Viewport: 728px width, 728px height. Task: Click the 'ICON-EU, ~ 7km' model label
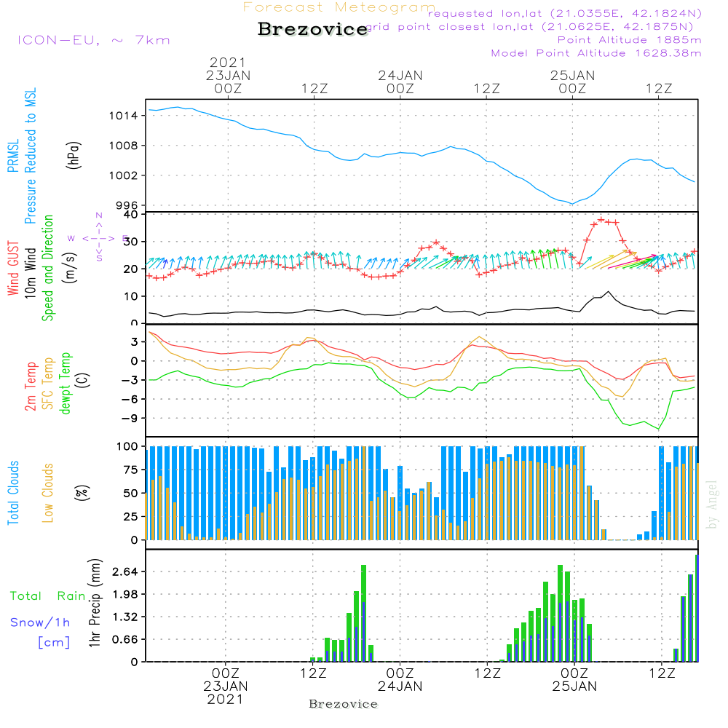point(94,40)
